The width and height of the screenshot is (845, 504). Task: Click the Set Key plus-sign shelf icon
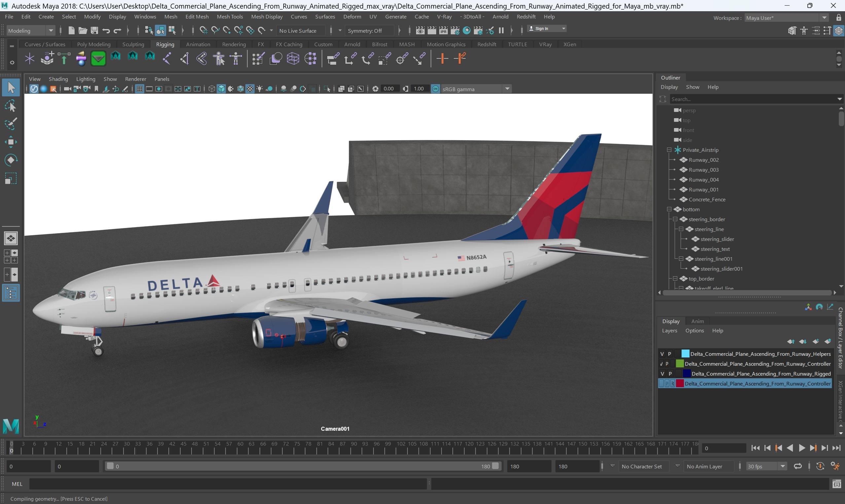click(442, 59)
